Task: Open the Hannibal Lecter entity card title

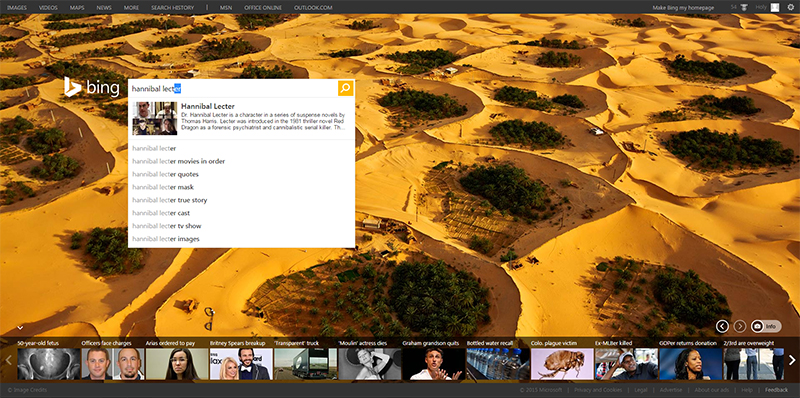Action: [x=208, y=106]
